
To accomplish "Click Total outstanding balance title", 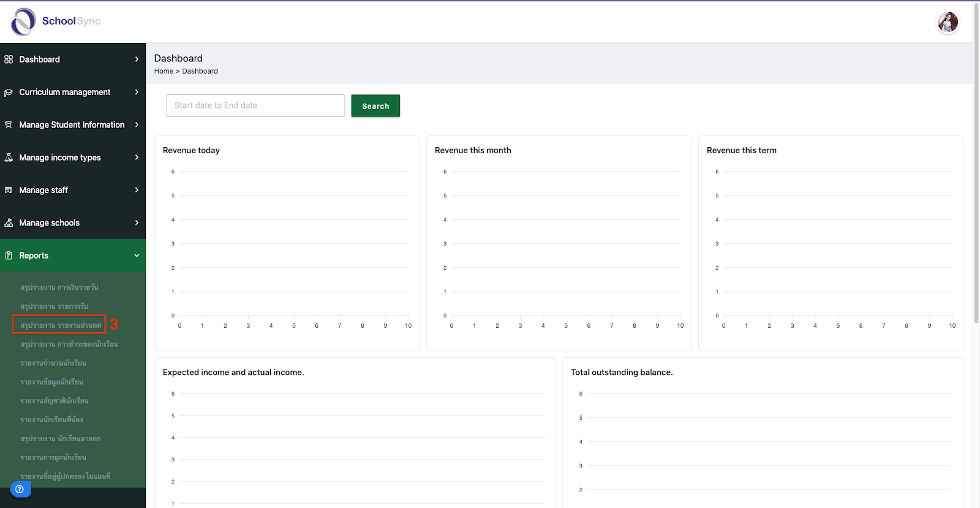I will coord(622,373).
